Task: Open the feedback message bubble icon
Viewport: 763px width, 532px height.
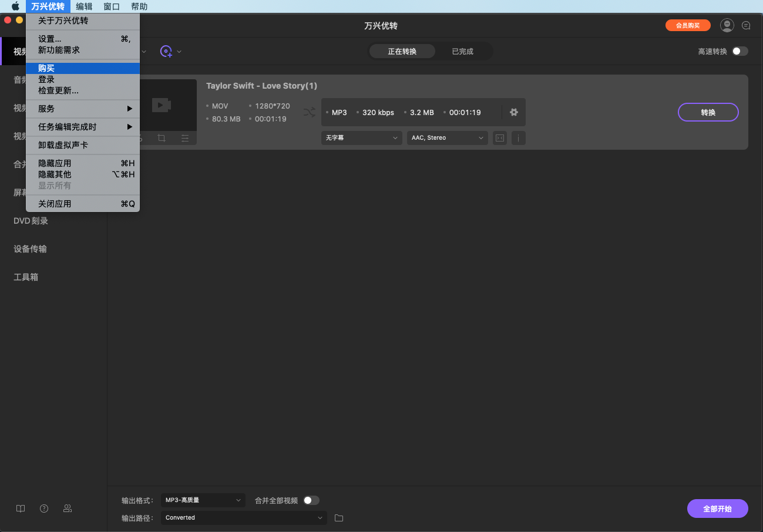Action: coord(746,25)
